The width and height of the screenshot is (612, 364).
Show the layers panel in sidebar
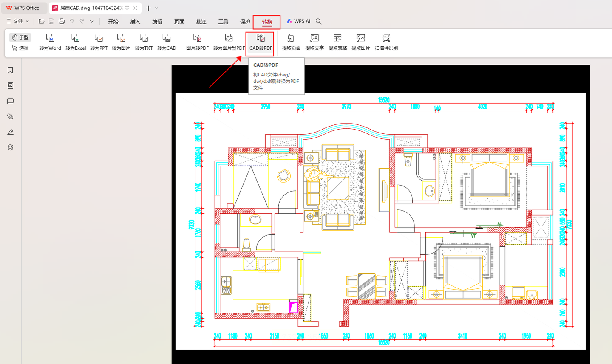[x=11, y=147]
